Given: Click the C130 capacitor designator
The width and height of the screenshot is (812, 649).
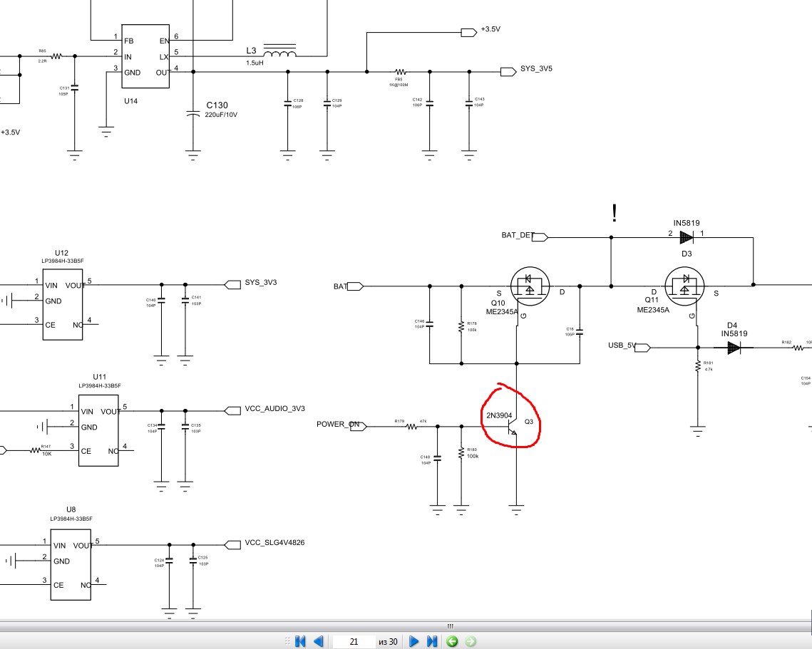Looking at the screenshot, I should pos(217,105).
